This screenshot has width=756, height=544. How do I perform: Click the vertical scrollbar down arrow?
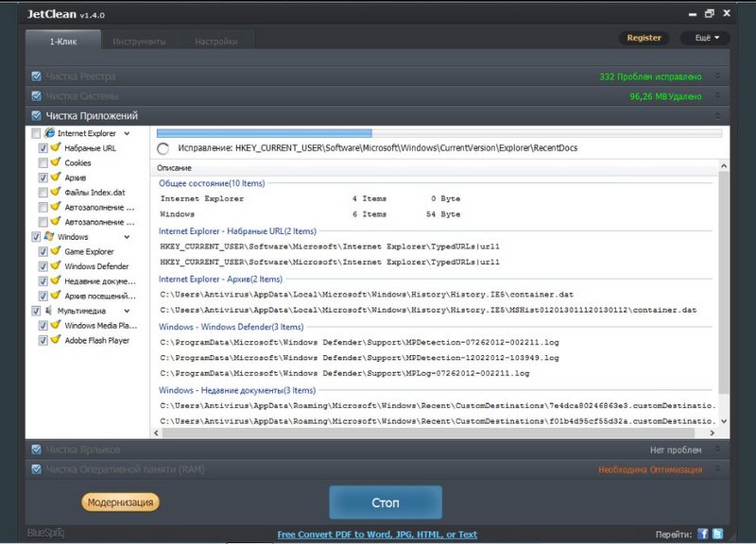[723, 420]
